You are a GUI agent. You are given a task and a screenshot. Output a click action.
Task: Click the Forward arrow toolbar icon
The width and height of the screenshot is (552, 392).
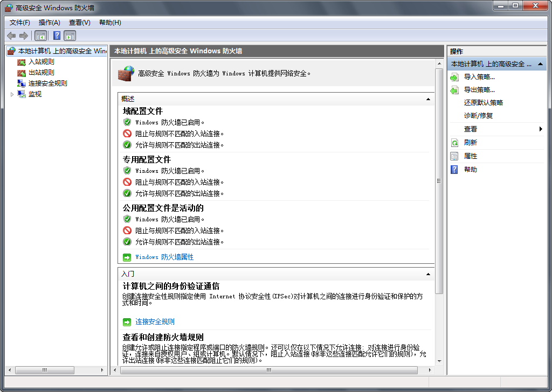click(24, 36)
